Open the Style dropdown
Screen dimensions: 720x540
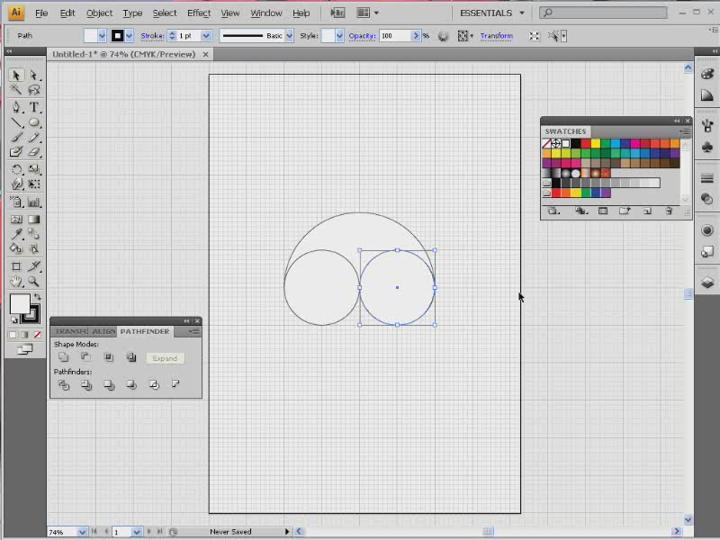[339, 35]
